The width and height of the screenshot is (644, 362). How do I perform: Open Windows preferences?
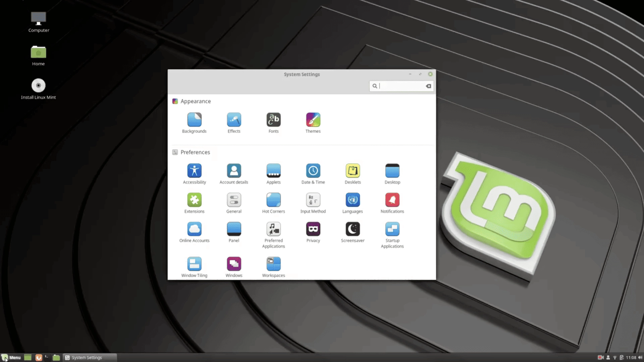pyautogui.click(x=234, y=267)
